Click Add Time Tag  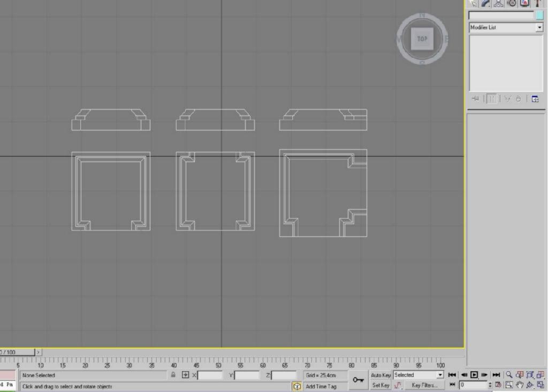[x=321, y=387]
